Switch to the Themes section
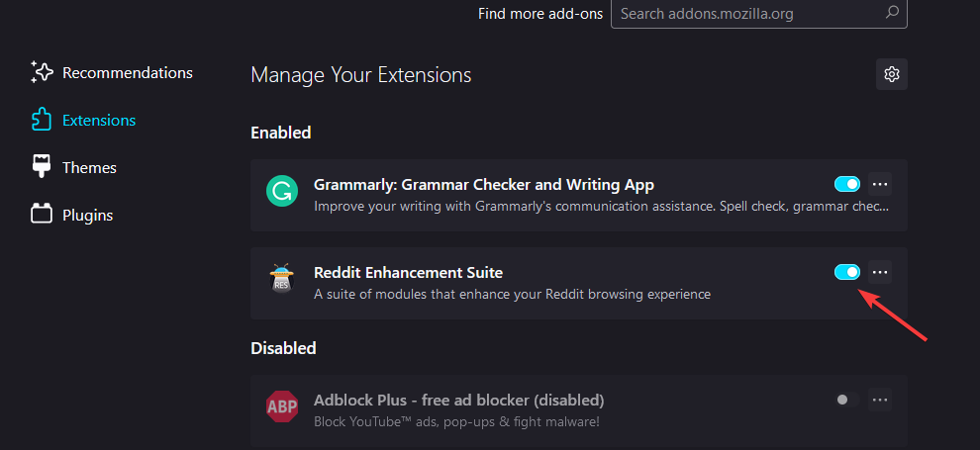 tap(89, 167)
